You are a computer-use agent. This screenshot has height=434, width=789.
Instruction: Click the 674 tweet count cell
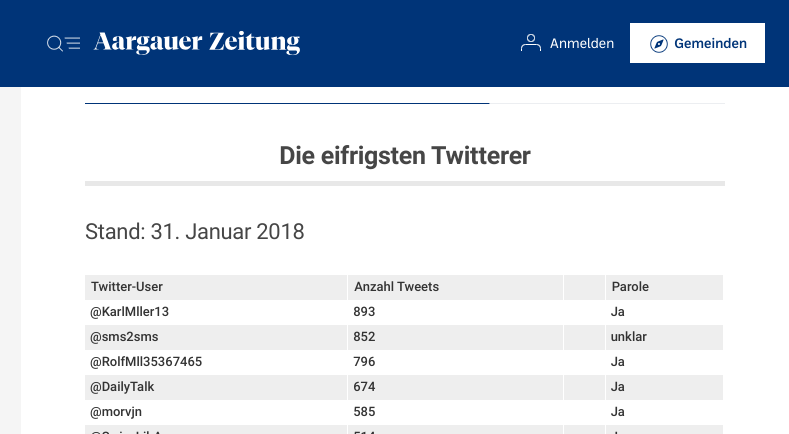click(x=365, y=387)
